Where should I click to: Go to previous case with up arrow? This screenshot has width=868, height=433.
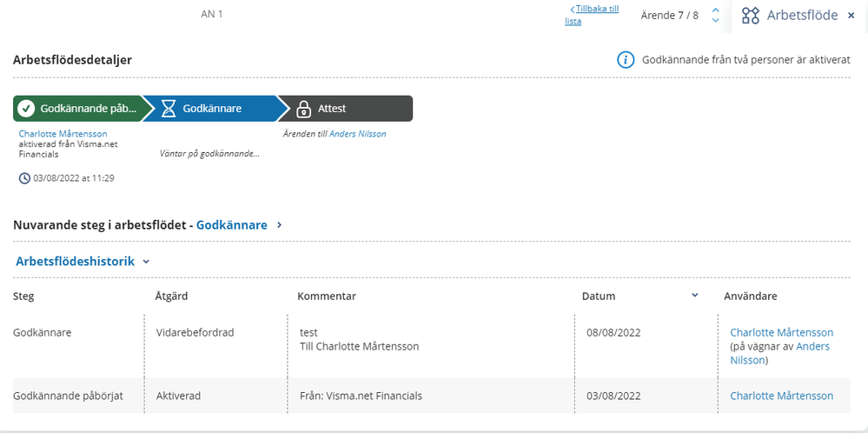(715, 10)
